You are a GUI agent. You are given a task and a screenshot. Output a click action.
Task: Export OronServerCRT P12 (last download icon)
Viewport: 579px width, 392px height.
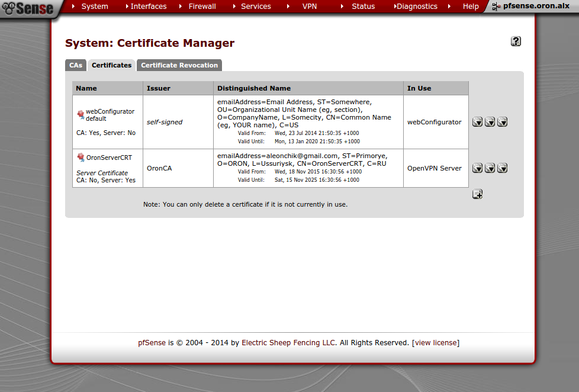pyautogui.click(x=502, y=168)
